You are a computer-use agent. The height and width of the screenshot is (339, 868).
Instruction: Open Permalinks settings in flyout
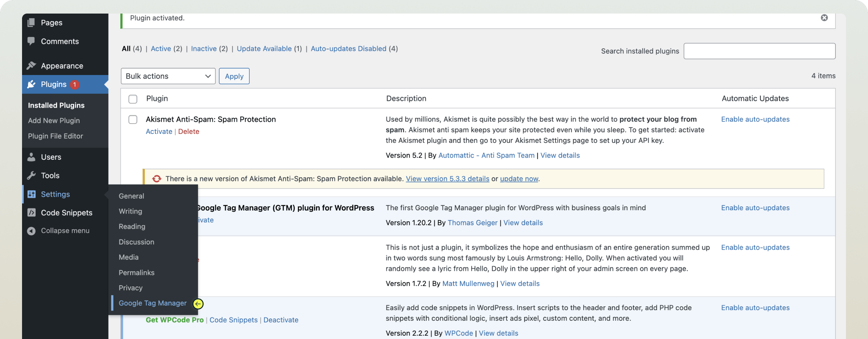pyautogui.click(x=136, y=272)
